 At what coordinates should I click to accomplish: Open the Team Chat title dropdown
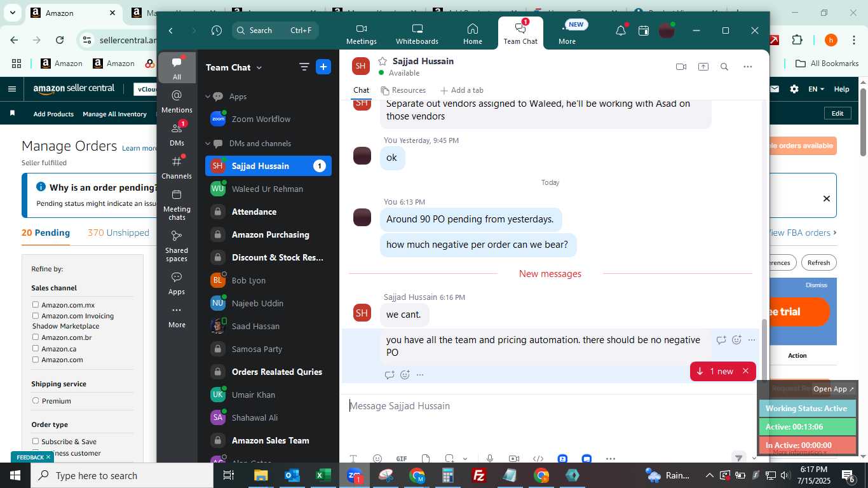259,67
